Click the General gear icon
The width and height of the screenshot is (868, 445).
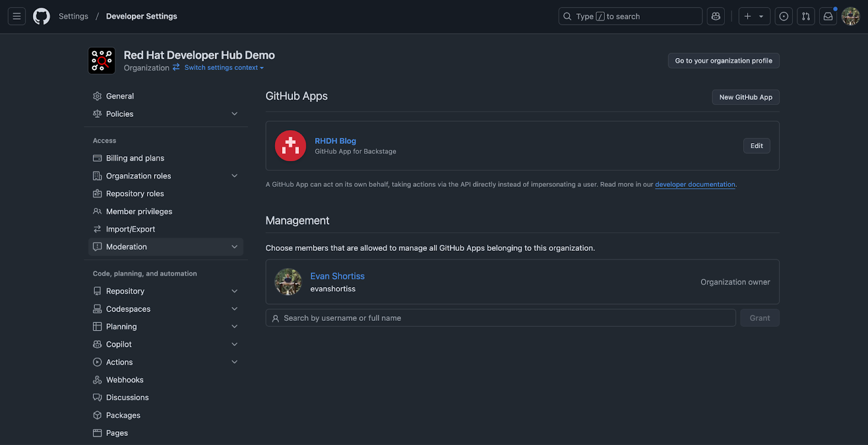click(97, 96)
